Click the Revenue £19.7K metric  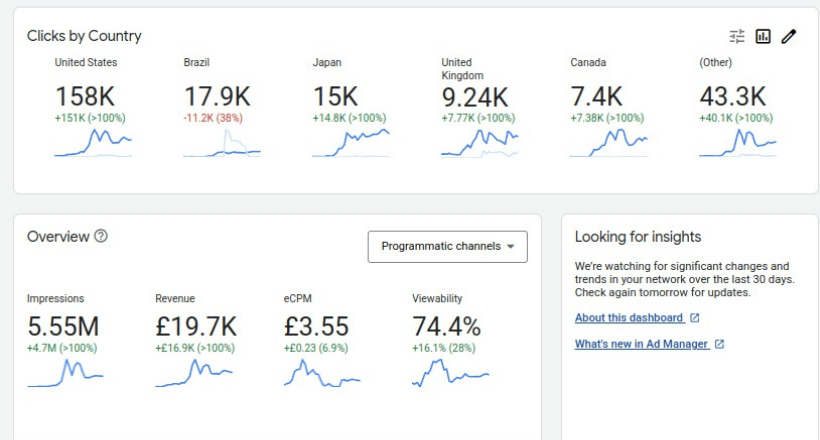(195, 327)
